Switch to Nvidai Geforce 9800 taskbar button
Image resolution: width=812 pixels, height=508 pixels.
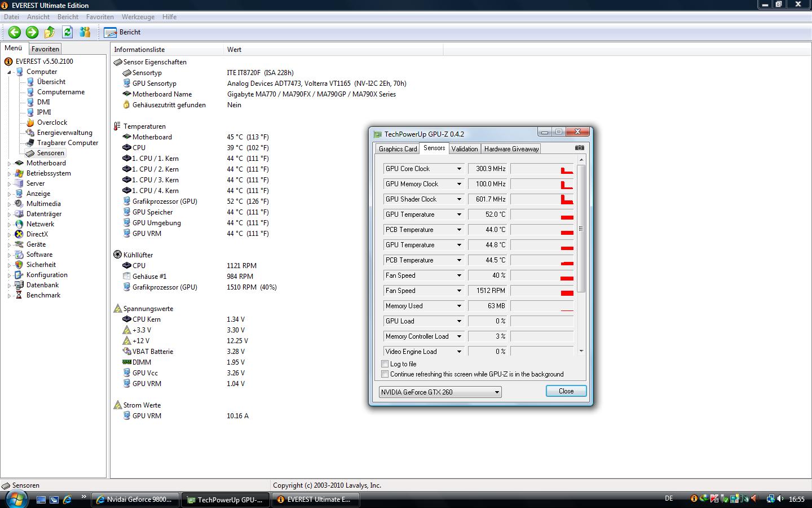(x=135, y=500)
